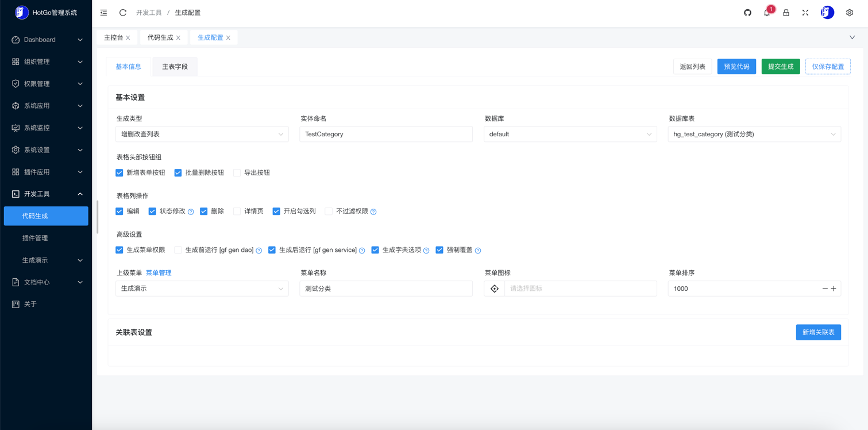
Task: Check the 详情页 option
Action: (237, 212)
